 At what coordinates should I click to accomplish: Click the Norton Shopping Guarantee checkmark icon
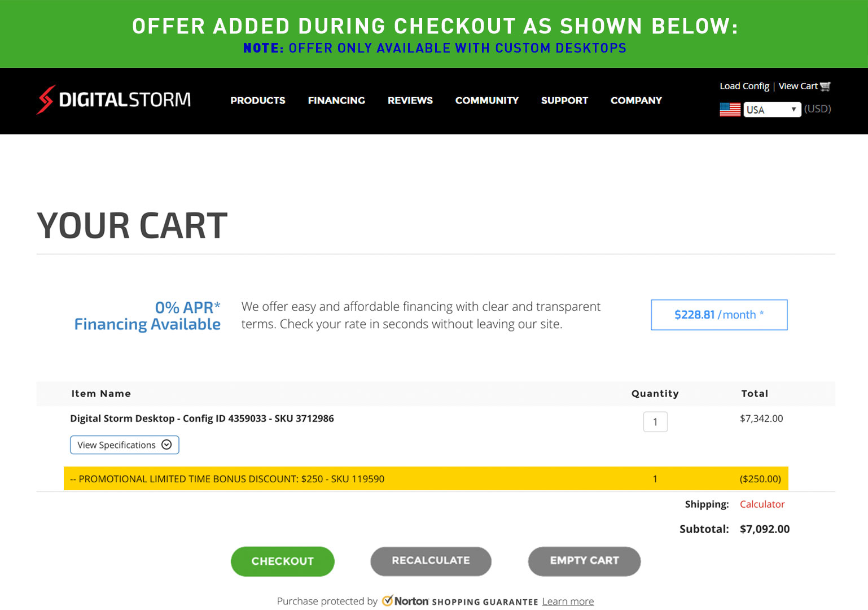pyautogui.click(x=388, y=601)
